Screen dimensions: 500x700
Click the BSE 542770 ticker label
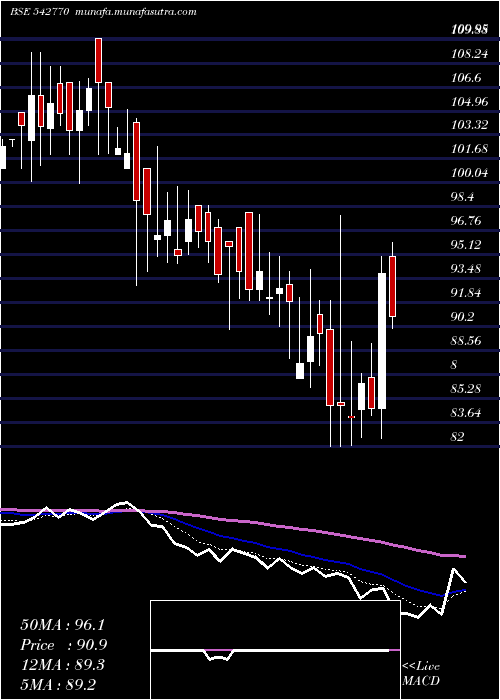[39, 12]
